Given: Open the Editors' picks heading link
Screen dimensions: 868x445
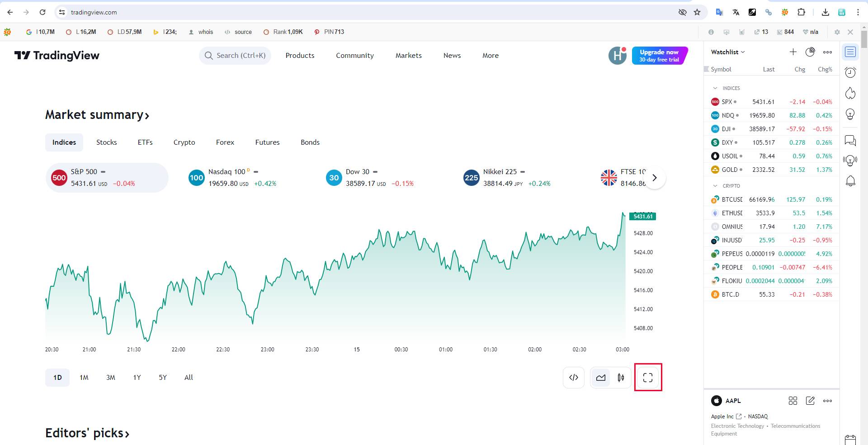Looking at the screenshot, I should coord(87,433).
